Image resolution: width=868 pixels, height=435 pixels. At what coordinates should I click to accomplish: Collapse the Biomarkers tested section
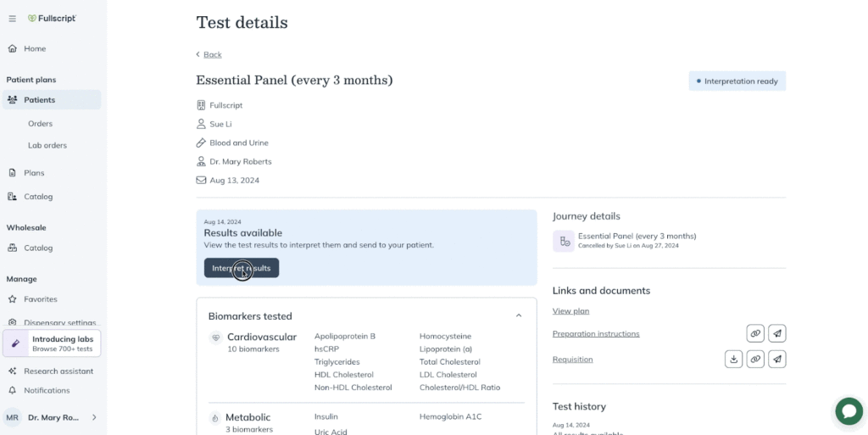[x=519, y=316]
